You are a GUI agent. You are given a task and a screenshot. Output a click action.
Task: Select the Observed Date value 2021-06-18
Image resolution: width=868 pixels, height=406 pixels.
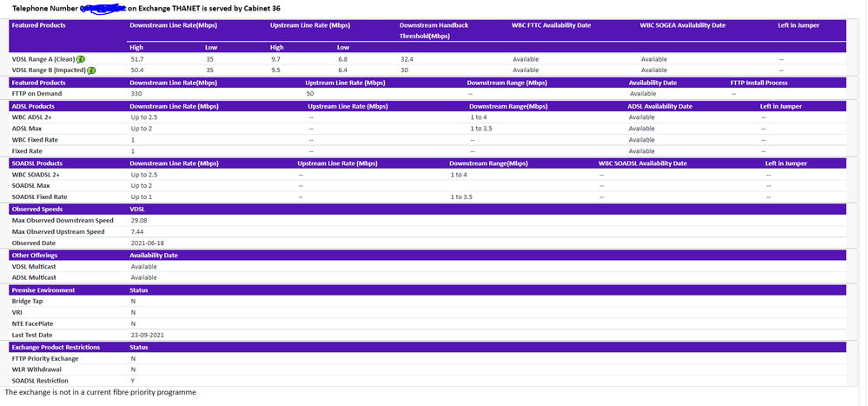[147, 243]
